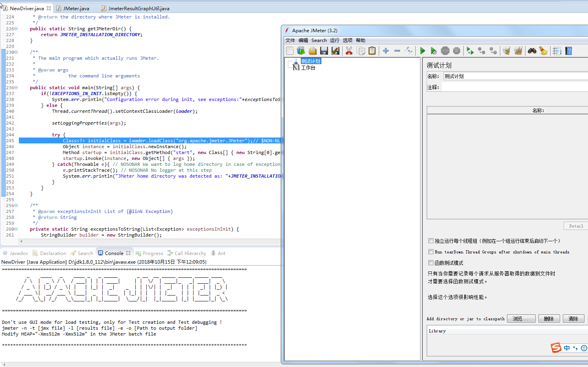Collapse exceptionsToString method at line 260
Screen dimensions: 588x367
coord(16,229)
